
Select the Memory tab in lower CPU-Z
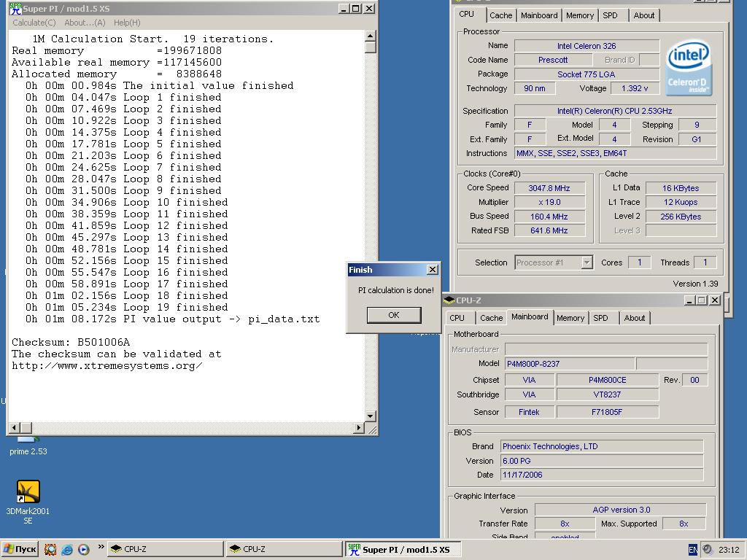coord(570,318)
